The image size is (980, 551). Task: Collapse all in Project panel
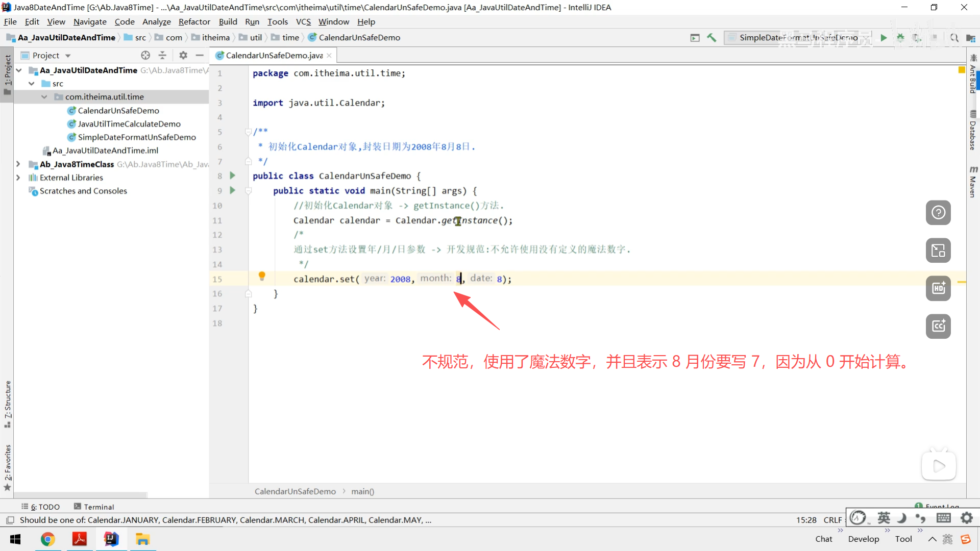click(x=162, y=55)
